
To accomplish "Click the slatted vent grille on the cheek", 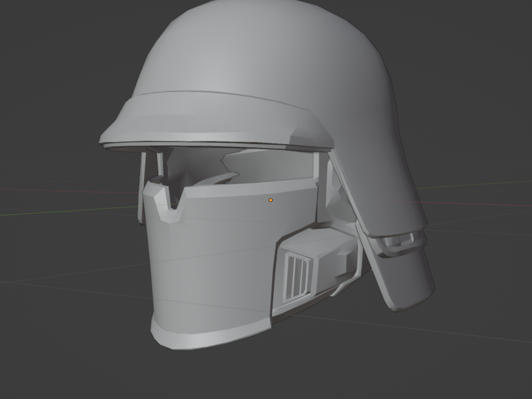I will (x=299, y=277).
